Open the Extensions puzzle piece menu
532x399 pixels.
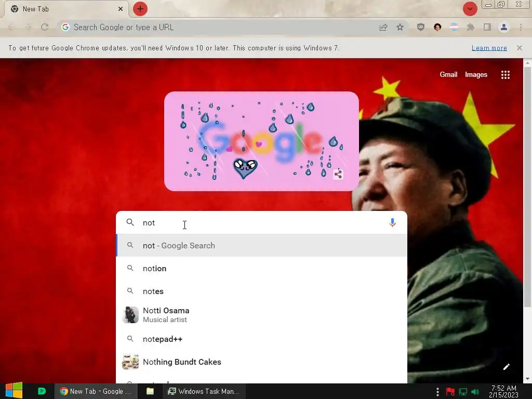(471, 27)
